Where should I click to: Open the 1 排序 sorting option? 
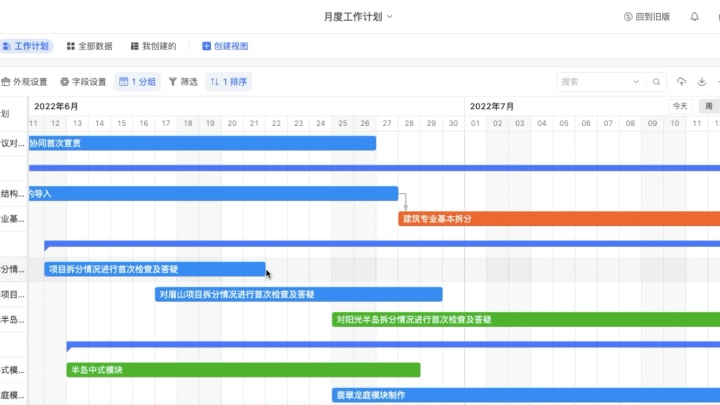[x=228, y=82]
